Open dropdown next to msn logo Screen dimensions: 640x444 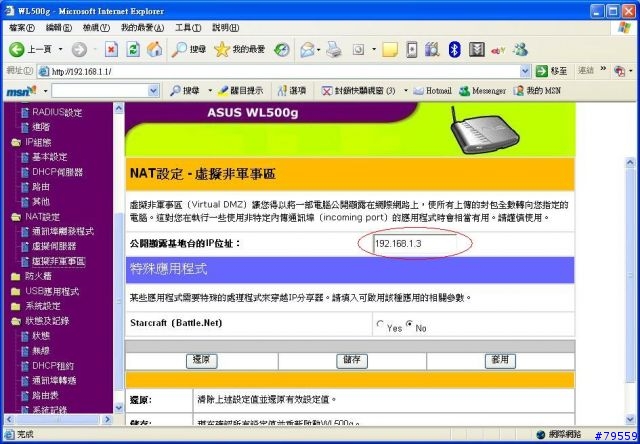pos(45,91)
